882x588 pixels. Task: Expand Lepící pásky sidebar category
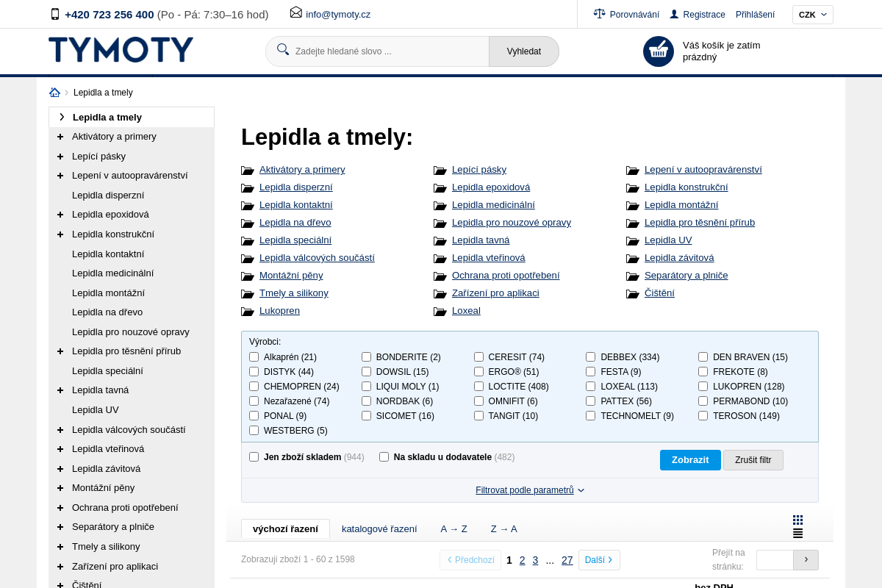(x=60, y=157)
